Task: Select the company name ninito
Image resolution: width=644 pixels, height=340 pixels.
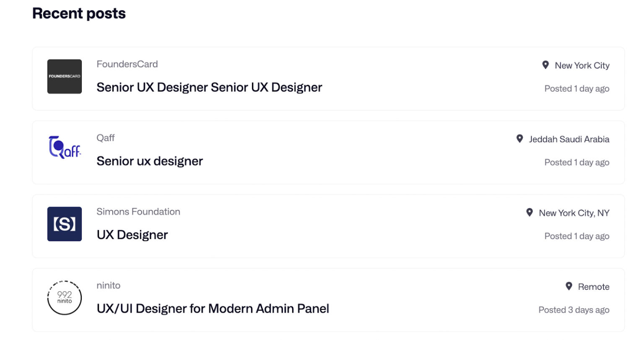Action: [109, 285]
